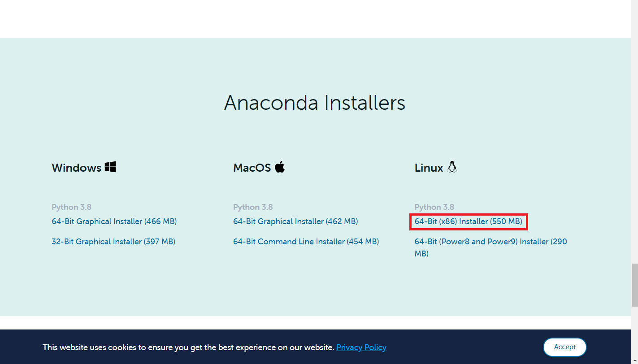The width and height of the screenshot is (638, 364).
Task: Click the Windows logo icon
Action: coord(110,167)
